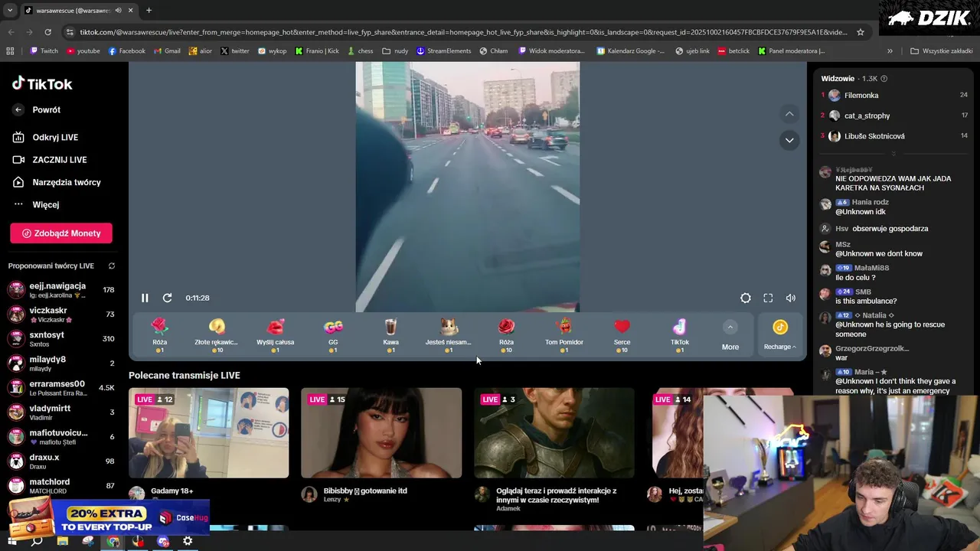
Task: Open the Gadamy 18+ live thumbnail
Action: [x=208, y=433]
